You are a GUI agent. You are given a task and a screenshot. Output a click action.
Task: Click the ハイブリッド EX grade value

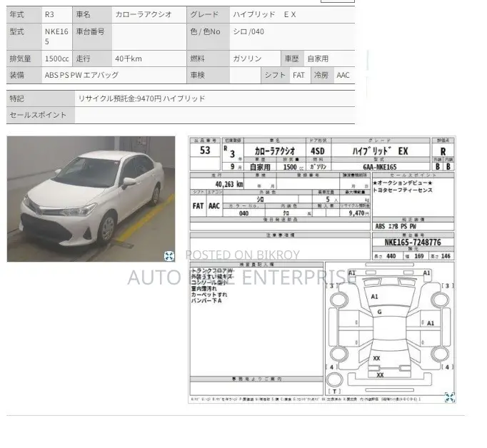tap(292, 14)
